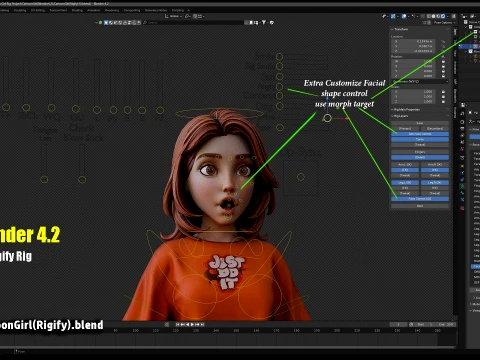
Task: Toggle lock on Rotation Z
Action: tap(443, 76)
